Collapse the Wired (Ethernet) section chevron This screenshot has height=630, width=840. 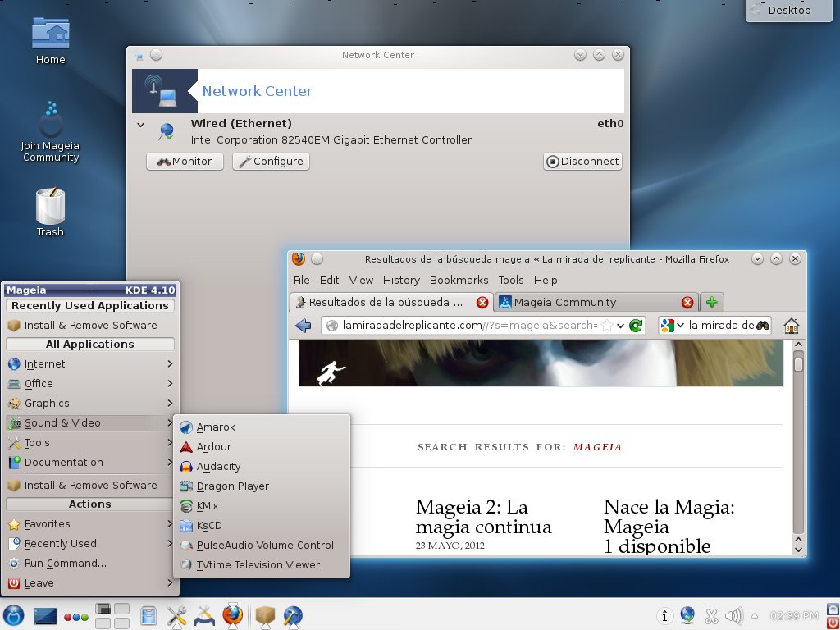click(x=140, y=125)
